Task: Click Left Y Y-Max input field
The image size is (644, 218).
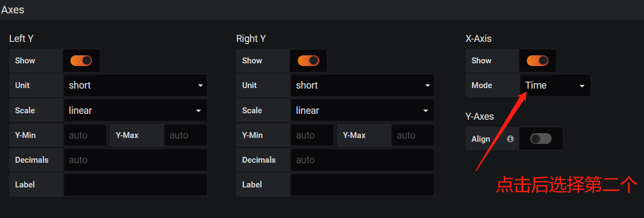Action: click(x=185, y=135)
